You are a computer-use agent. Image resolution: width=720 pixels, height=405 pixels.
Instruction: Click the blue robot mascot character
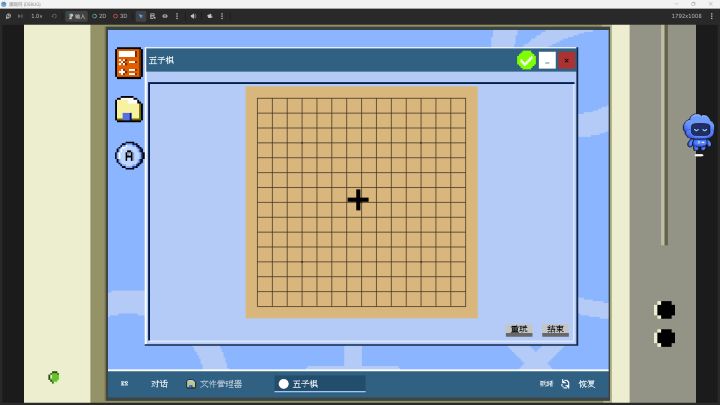click(x=698, y=132)
